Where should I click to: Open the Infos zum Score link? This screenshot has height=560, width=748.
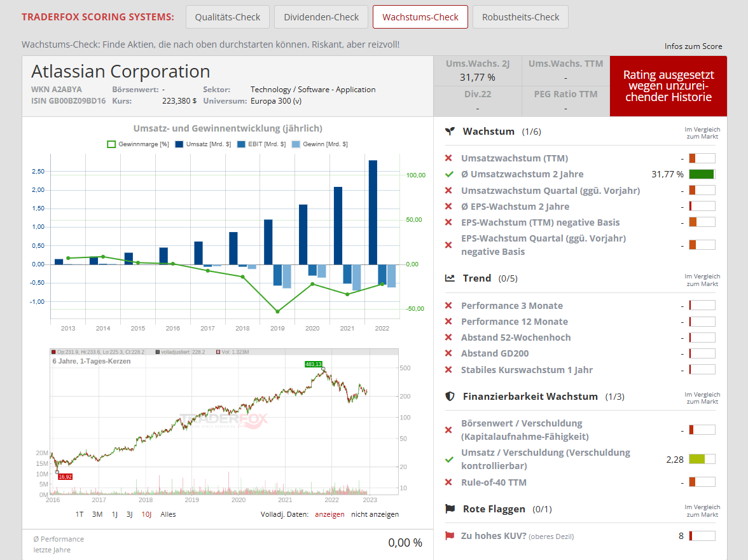pyautogui.click(x=693, y=46)
